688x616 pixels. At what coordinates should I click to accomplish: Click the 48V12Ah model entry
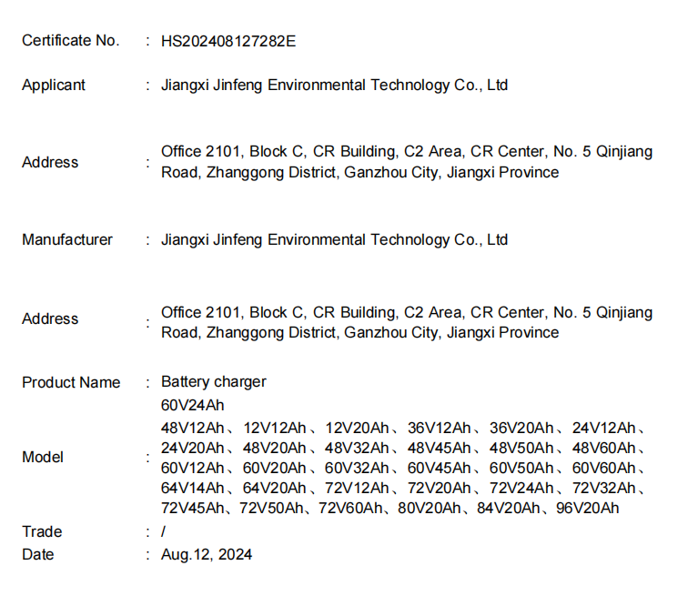[x=192, y=429]
